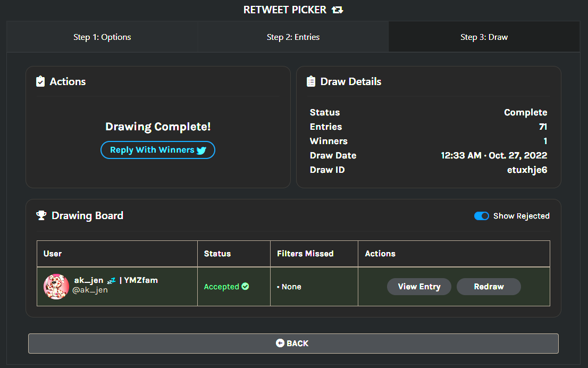The width and height of the screenshot is (588, 368).
Task: Click the draw date 12:33 AM Oct. 27, 2022
Action: pos(494,155)
